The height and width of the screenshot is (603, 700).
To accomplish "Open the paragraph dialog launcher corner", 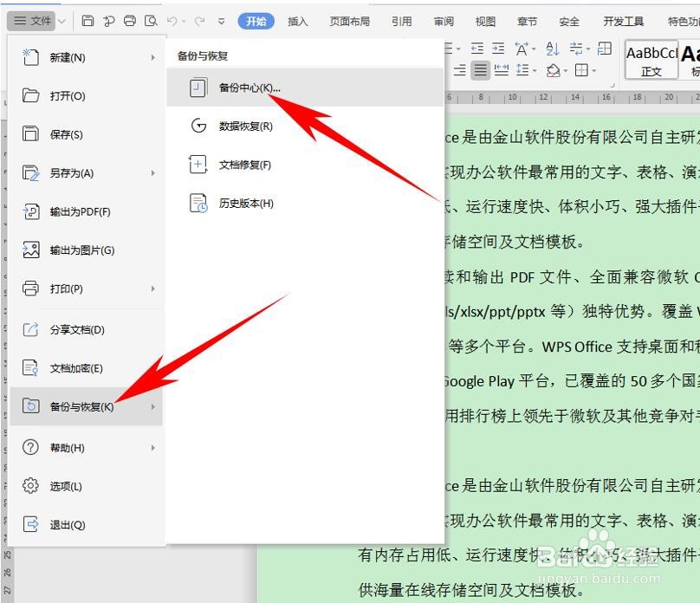I will [613, 85].
